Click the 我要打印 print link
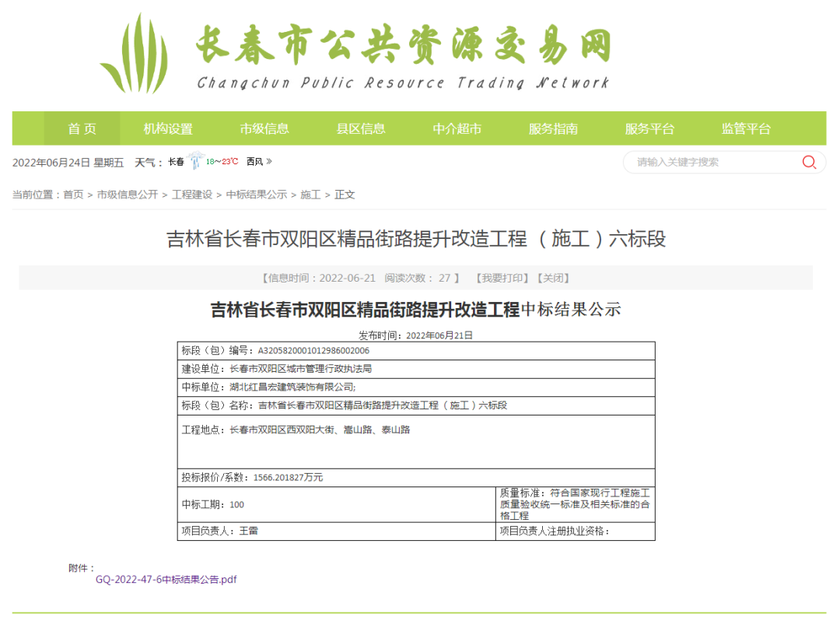840x621 pixels. click(x=502, y=278)
